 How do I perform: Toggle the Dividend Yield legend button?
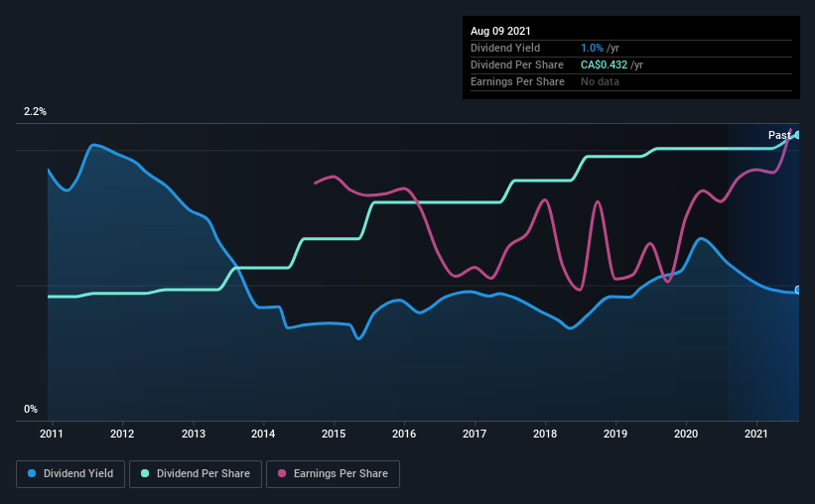pyautogui.click(x=70, y=474)
